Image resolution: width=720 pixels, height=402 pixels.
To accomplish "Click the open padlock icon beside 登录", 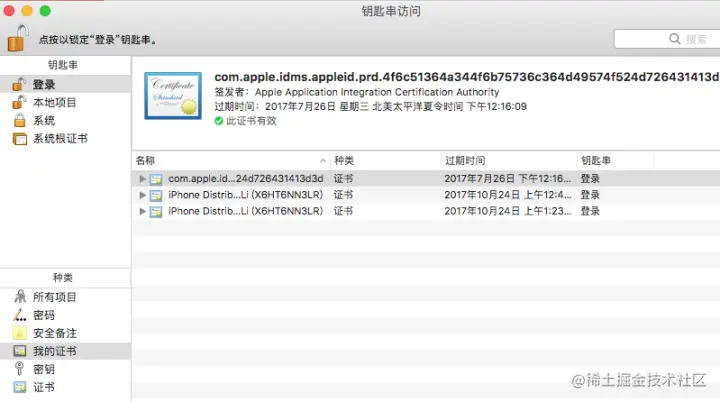I will pyautogui.click(x=19, y=84).
